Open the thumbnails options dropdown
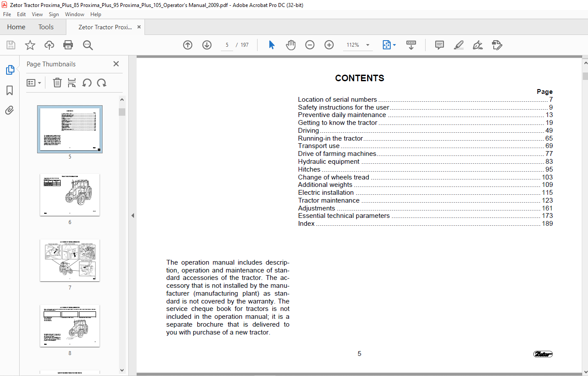This screenshot has height=376, width=588. pos(34,83)
